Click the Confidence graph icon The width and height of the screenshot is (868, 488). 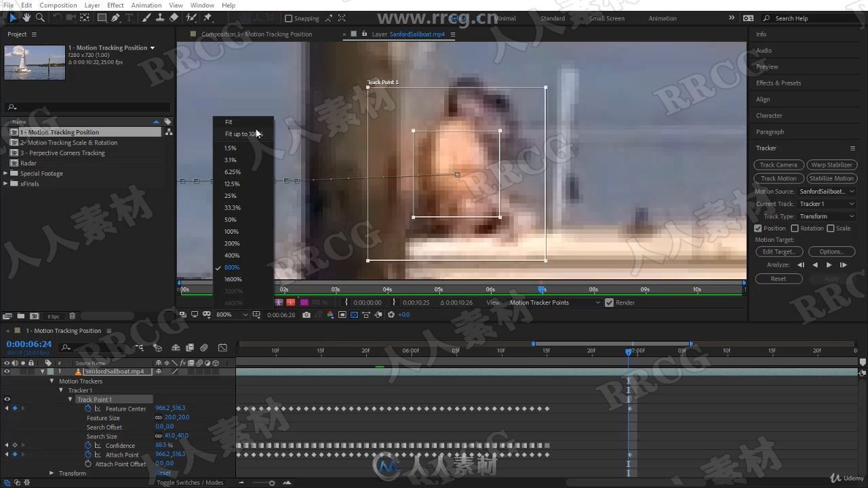pyautogui.click(x=98, y=445)
